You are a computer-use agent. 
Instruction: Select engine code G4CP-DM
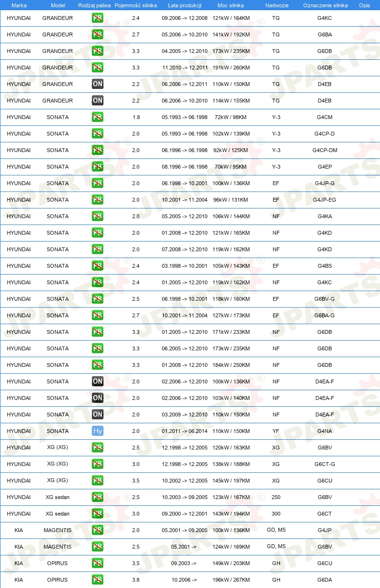pos(325,150)
